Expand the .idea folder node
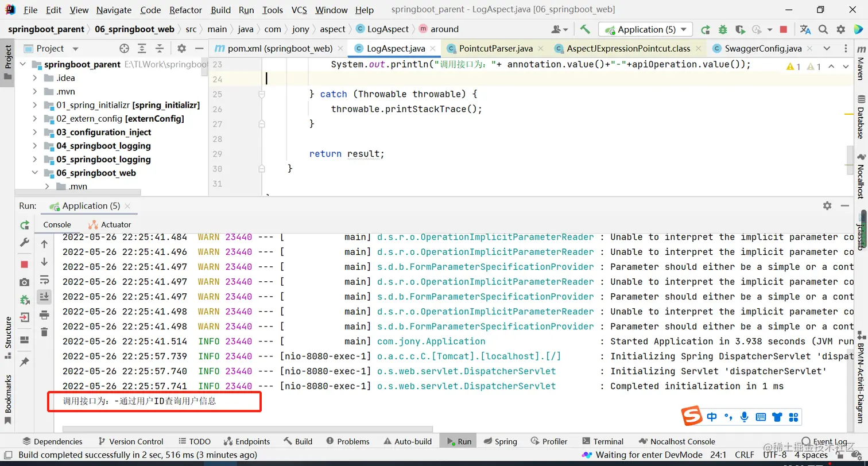 tap(34, 78)
